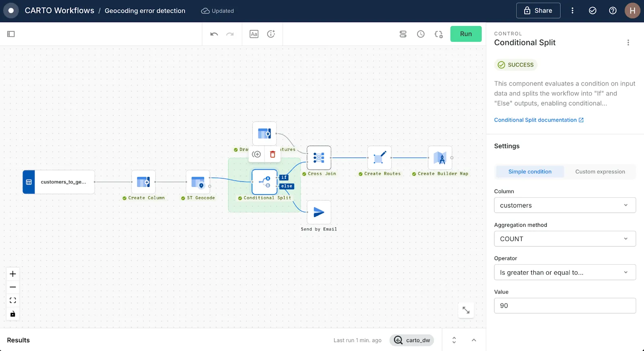Click the text annotation Aa icon
This screenshot has width=644, height=351.
[254, 34]
